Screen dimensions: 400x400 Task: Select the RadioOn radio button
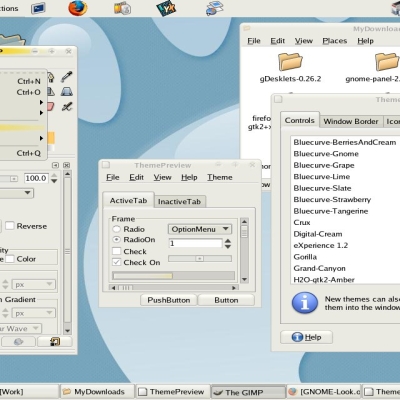point(116,240)
